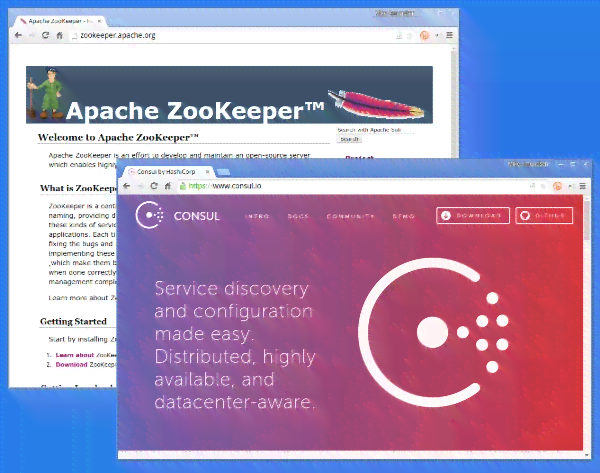Click the 'What is ZooKeeper' heading

click(78, 188)
